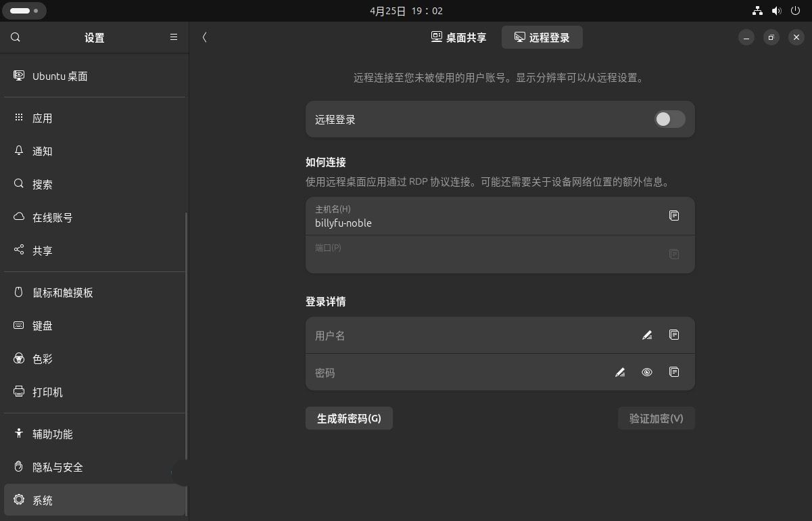
Task: Open the hamburger menu in Settings
Action: (173, 37)
